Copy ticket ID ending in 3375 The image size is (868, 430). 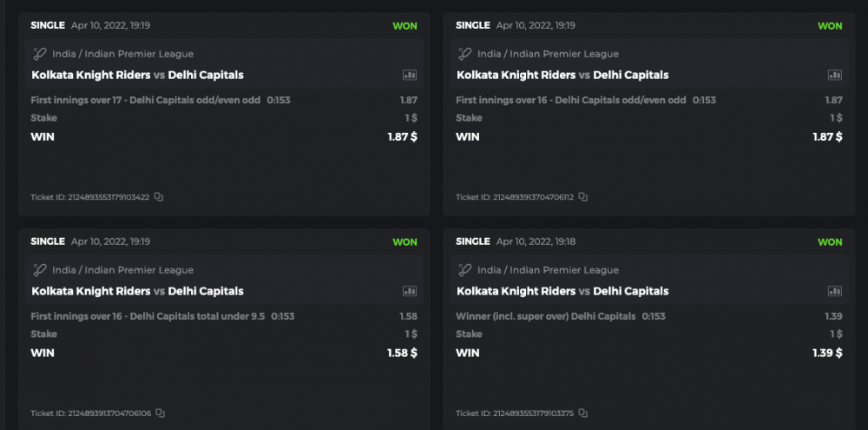tap(583, 413)
